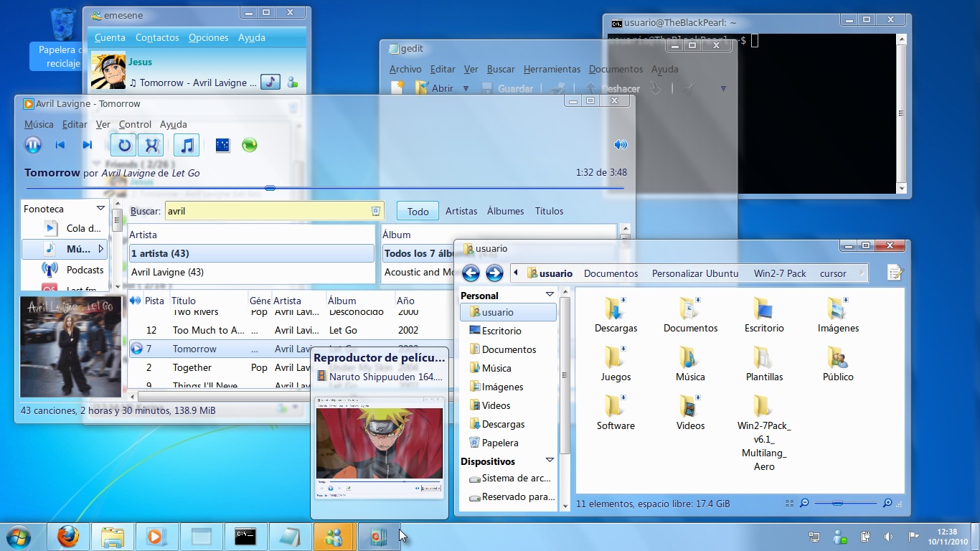Go back in the file manager
This screenshot has height=551, width=980.
[x=471, y=273]
